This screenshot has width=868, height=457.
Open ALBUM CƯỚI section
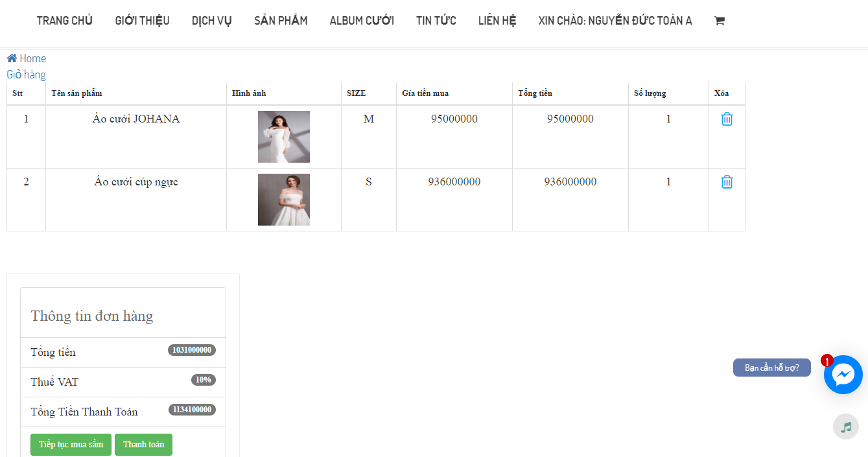click(x=362, y=21)
